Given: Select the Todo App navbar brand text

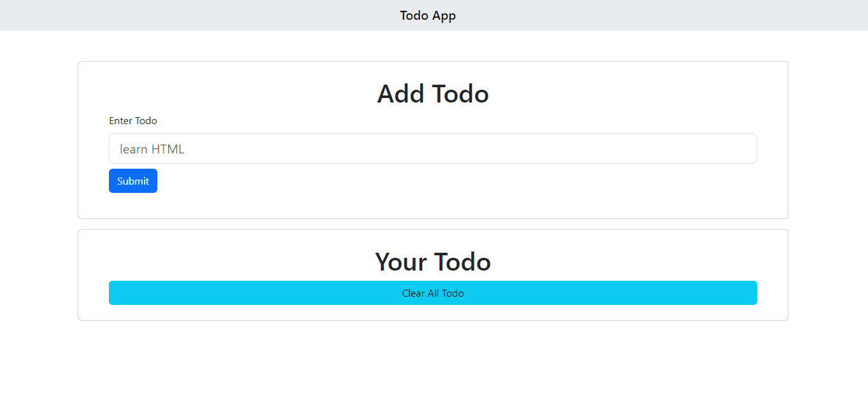Looking at the screenshot, I should click(x=428, y=15).
